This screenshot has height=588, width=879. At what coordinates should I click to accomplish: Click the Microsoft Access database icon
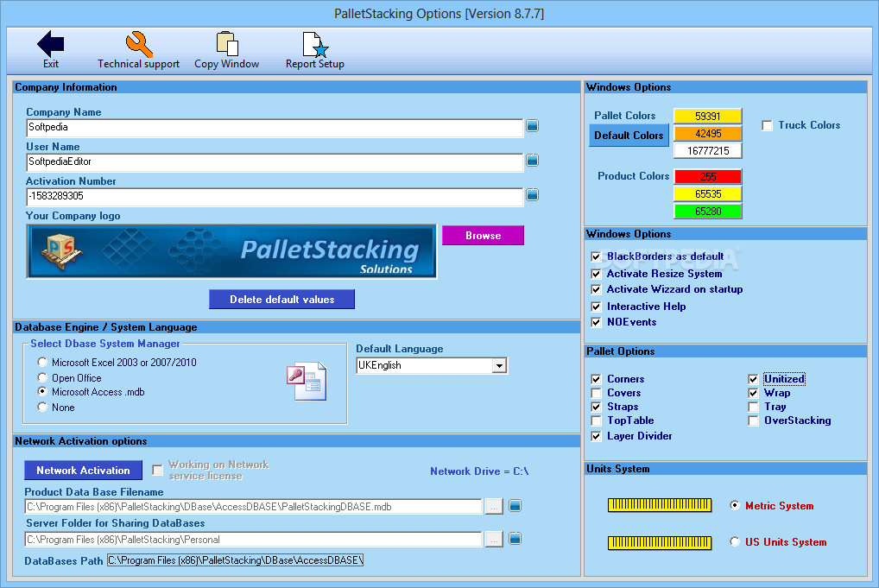[x=307, y=382]
